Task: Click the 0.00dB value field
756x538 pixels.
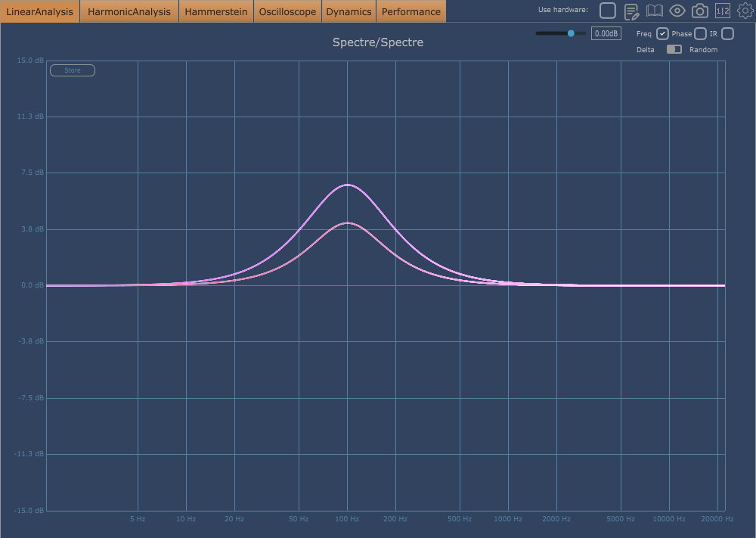Action: pyautogui.click(x=606, y=33)
